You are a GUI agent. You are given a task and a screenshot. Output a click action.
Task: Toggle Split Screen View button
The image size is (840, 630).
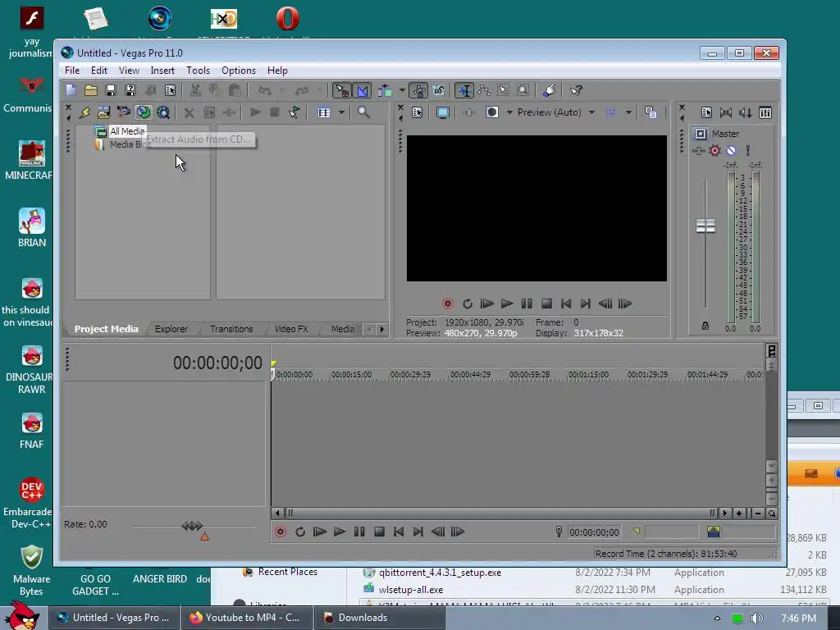492,112
